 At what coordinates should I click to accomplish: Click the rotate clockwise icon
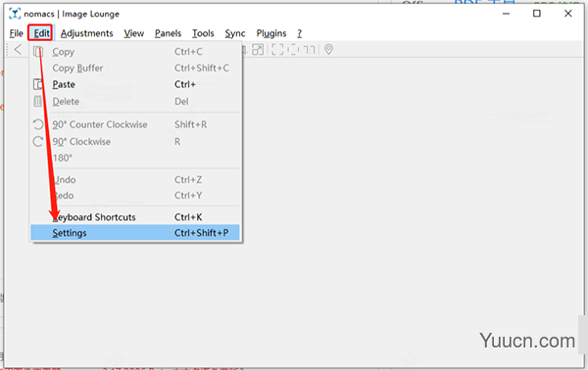38,142
